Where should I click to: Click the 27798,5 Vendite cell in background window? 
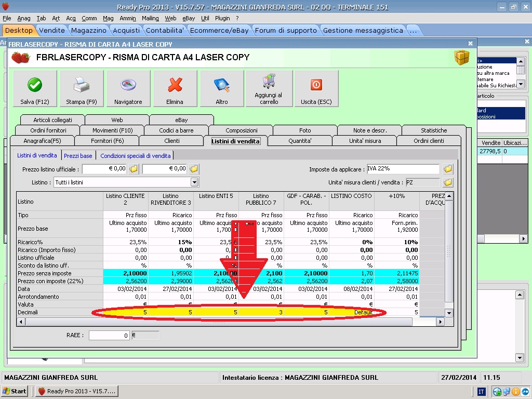[490, 151]
